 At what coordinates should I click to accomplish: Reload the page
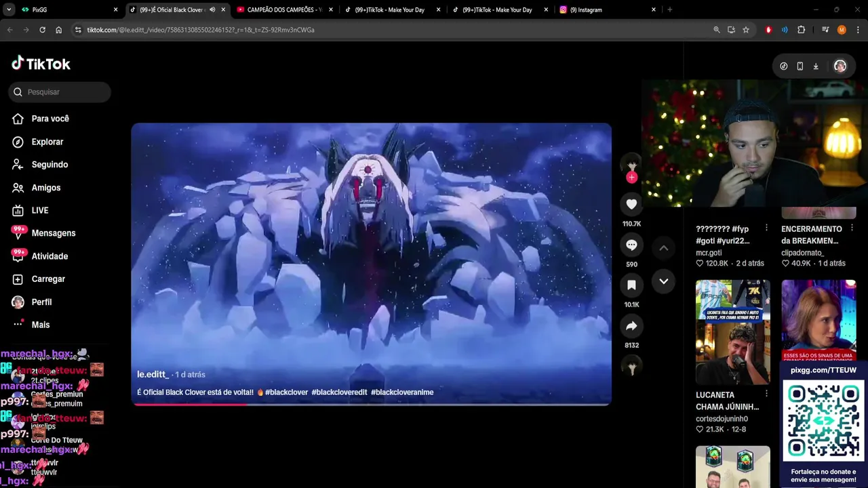42,30
